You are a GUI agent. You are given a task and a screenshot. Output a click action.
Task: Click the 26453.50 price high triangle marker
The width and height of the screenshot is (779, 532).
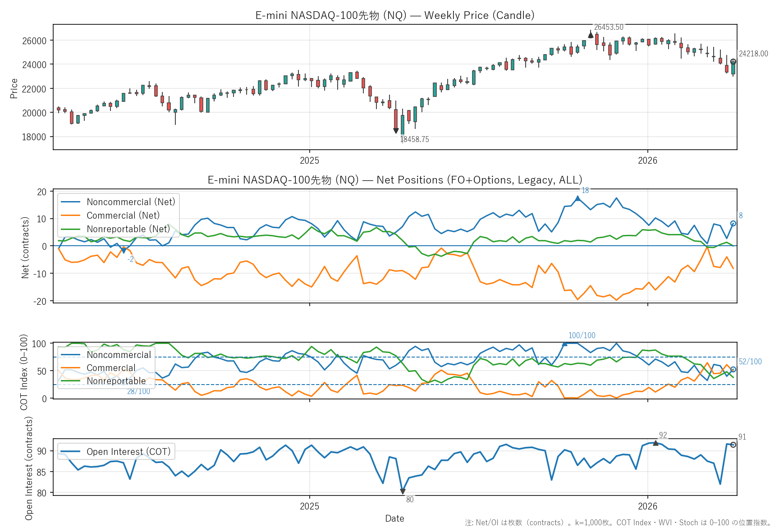[591, 35]
